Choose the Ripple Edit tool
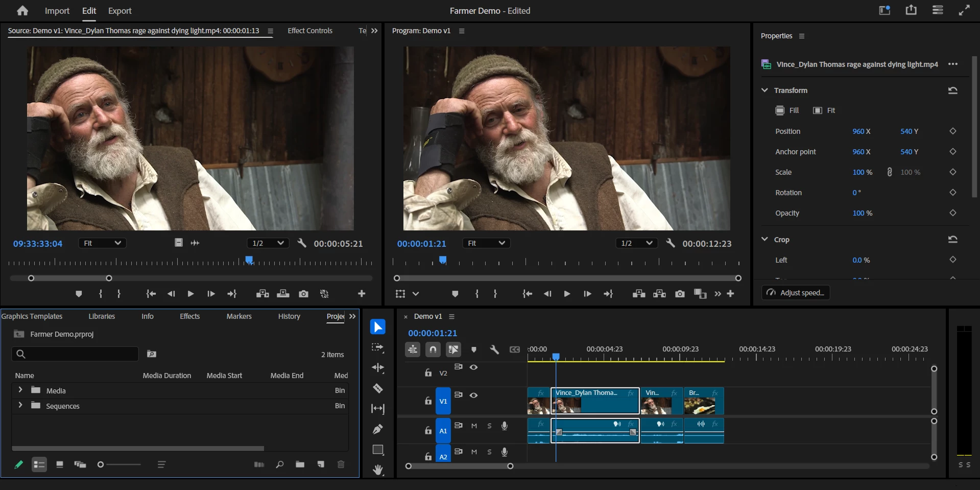Image resolution: width=980 pixels, height=490 pixels. pos(378,368)
